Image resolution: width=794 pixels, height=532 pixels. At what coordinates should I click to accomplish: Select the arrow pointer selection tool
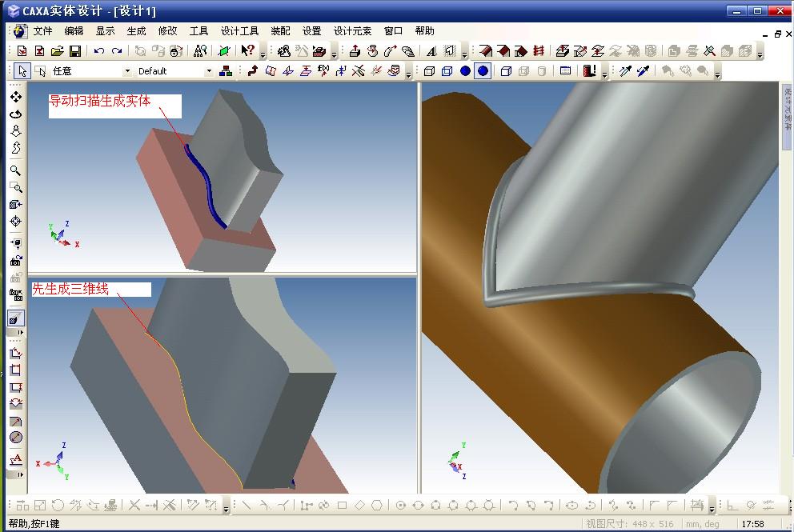point(22,71)
